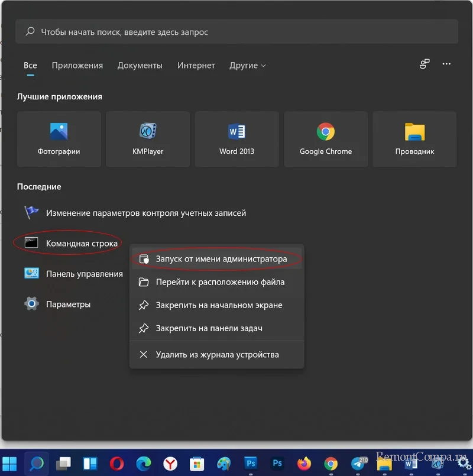This screenshot has height=476, width=473.
Task: Click the Windows Start button
Action: (10, 464)
